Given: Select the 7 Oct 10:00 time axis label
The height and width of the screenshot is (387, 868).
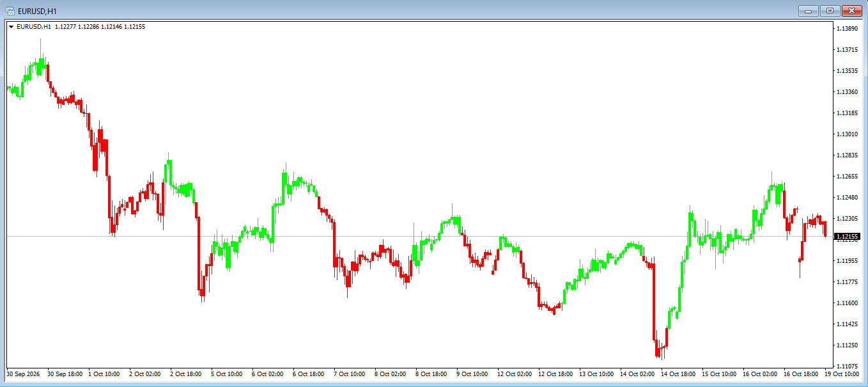Looking at the screenshot, I should pos(351,374).
